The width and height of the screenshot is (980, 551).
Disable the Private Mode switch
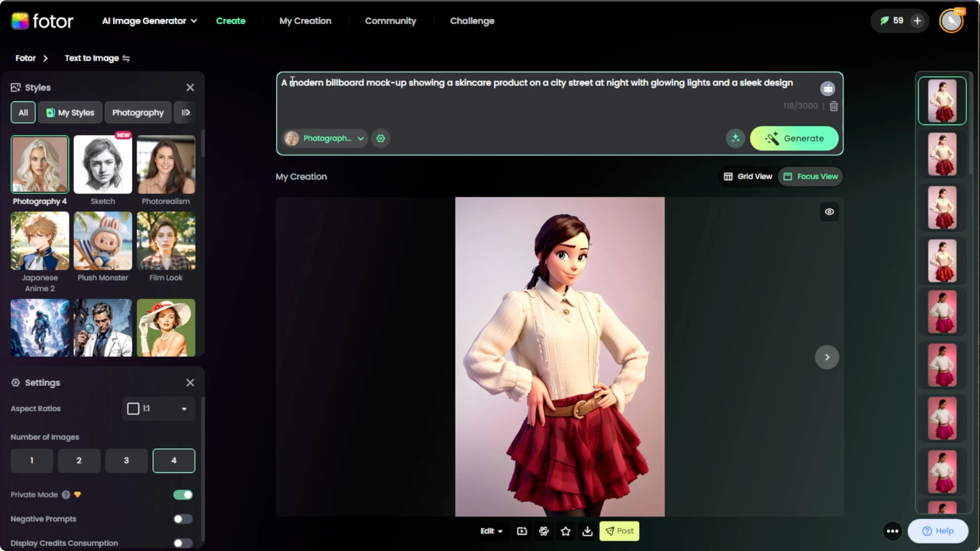click(183, 495)
